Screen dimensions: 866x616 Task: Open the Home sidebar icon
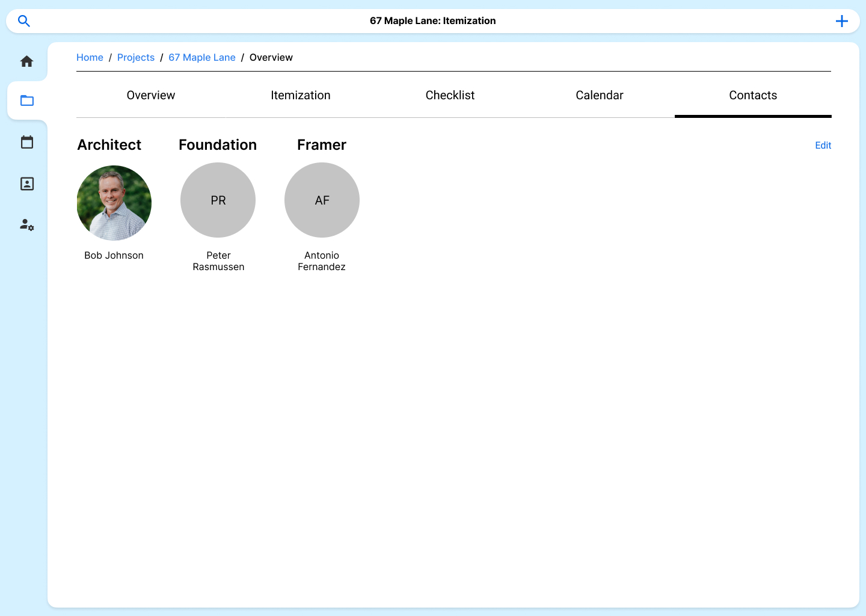click(x=27, y=61)
